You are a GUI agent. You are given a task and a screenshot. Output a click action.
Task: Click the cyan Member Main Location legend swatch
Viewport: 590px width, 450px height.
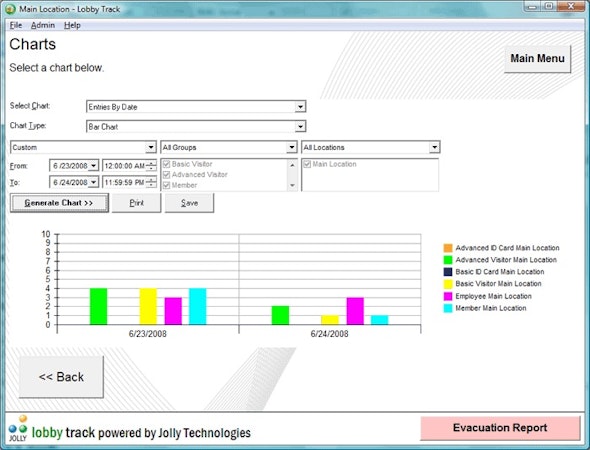448,308
